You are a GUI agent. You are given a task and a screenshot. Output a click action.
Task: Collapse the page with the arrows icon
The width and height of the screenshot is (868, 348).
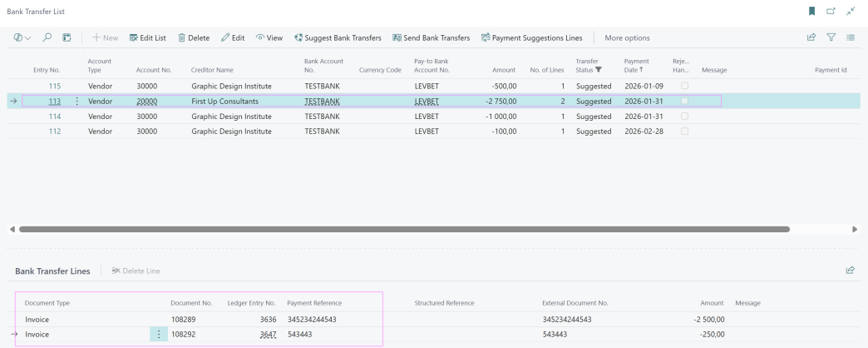tap(851, 11)
